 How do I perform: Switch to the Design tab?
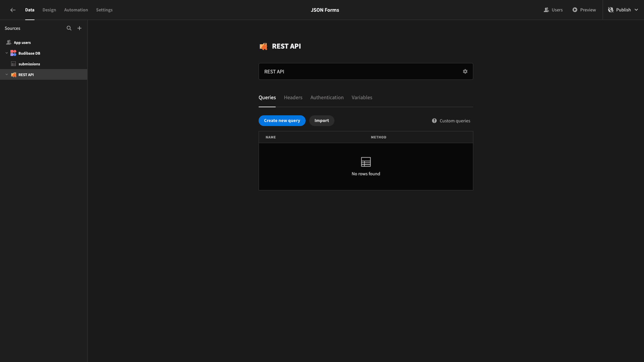tap(49, 10)
